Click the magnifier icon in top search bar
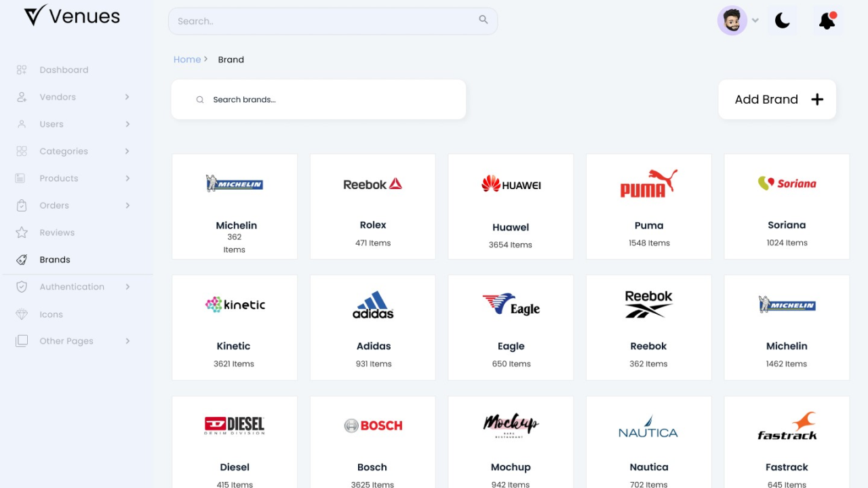 tap(484, 20)
